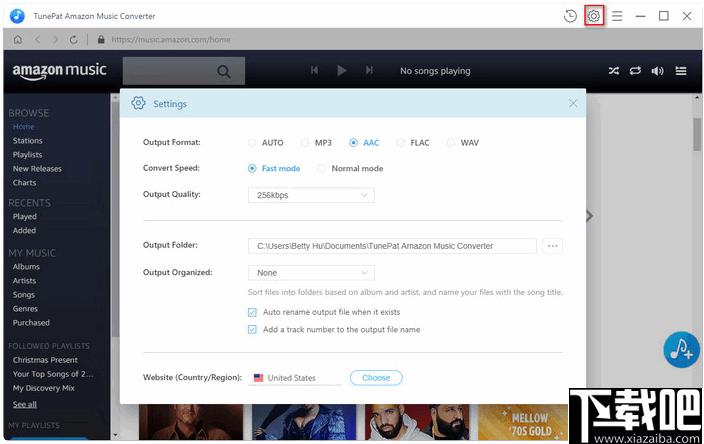Image resolution: width=704 pixels, height=444 pixels.
Task: Open Your Top Songs playlist
Action: click(53, 374)
